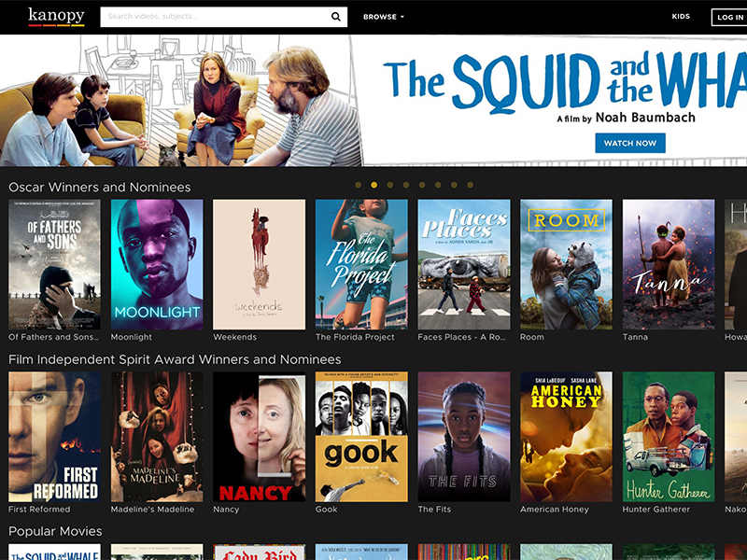747x560 pixels.
Task: Click the Kanopy logo
Action: point(56,17)
